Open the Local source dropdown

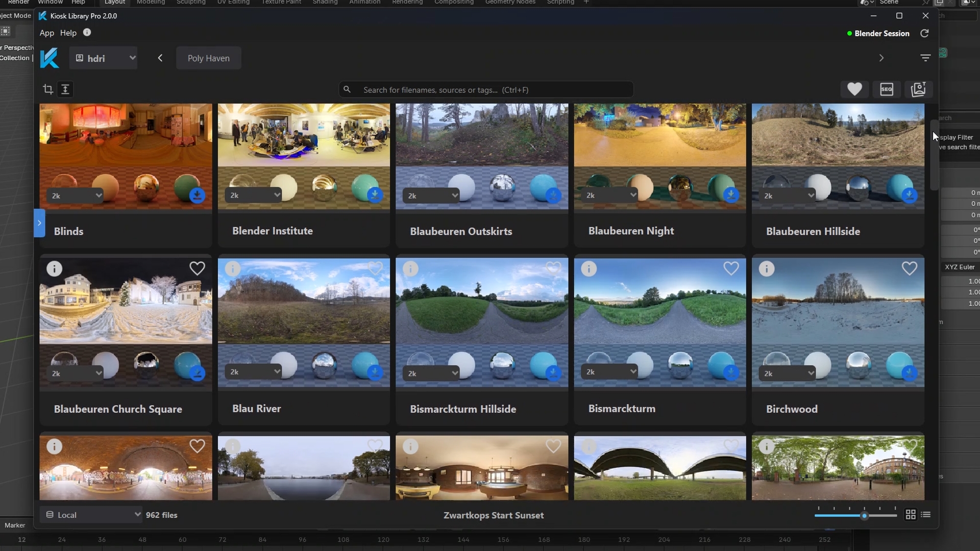[93, 515]
